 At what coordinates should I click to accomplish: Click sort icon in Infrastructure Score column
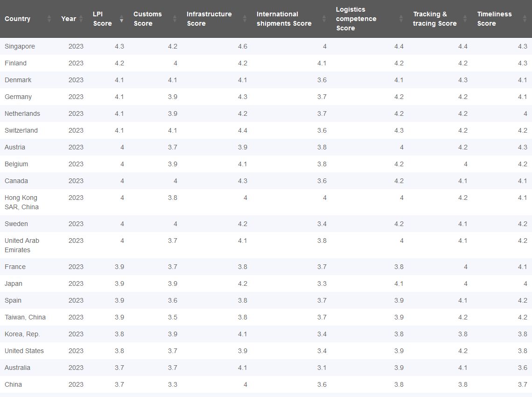[245, 19]
